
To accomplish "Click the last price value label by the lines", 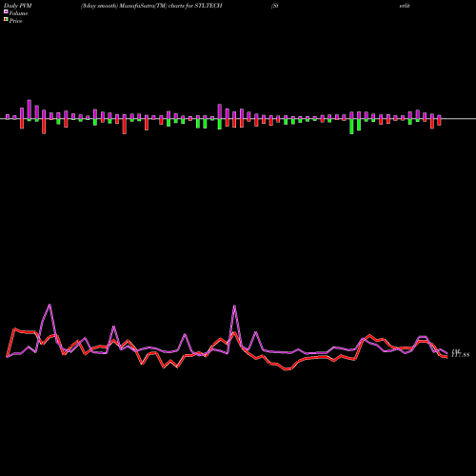I will click(x=460, y=354).
